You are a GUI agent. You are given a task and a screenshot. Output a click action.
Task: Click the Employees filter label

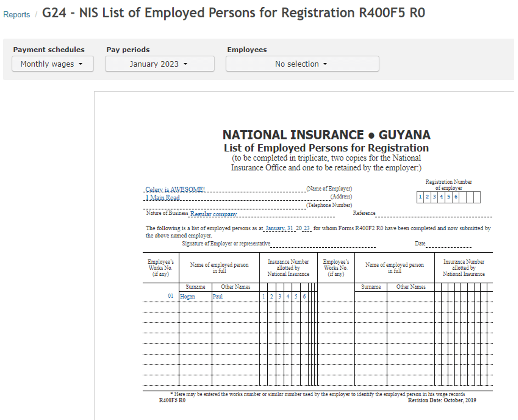pyautogui.click(x=247, y=50)
